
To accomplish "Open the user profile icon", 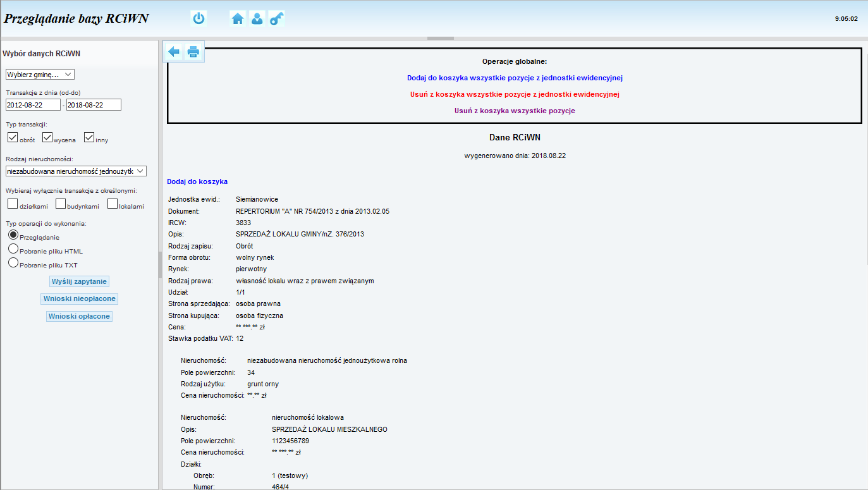I will coord(257,19).
